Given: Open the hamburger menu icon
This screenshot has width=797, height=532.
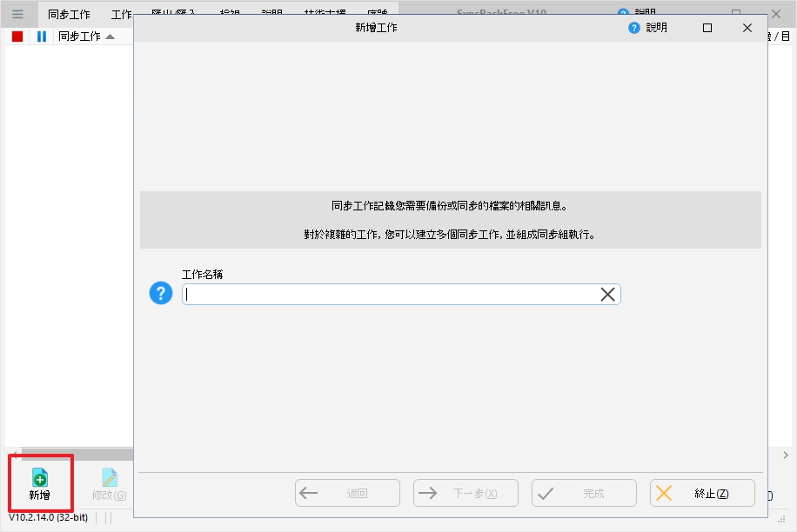Looking at the screenshot, I should (x=17, y=14).
